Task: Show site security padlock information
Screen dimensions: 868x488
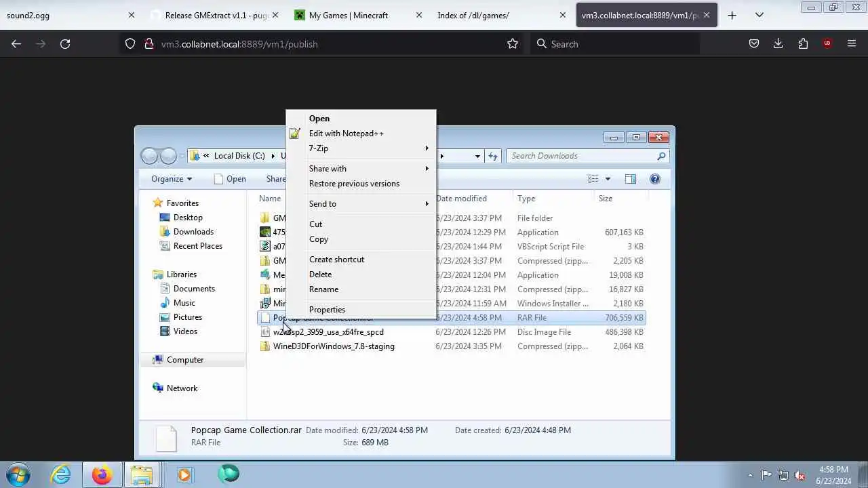Action: [x=149, y=44]
